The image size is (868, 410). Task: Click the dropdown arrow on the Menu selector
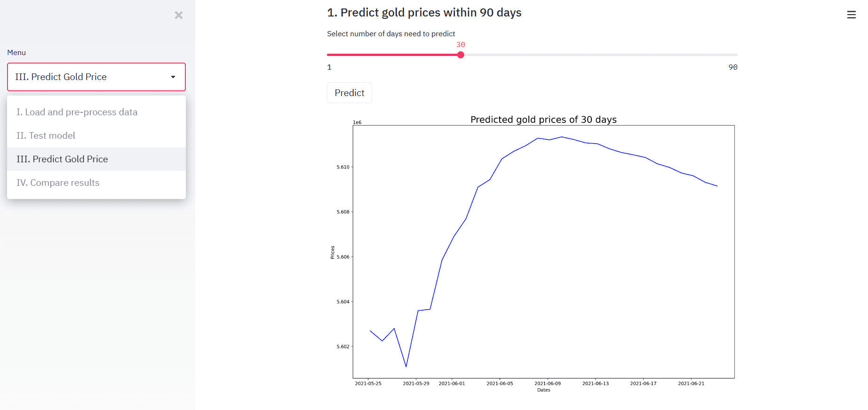click(173, 77)
